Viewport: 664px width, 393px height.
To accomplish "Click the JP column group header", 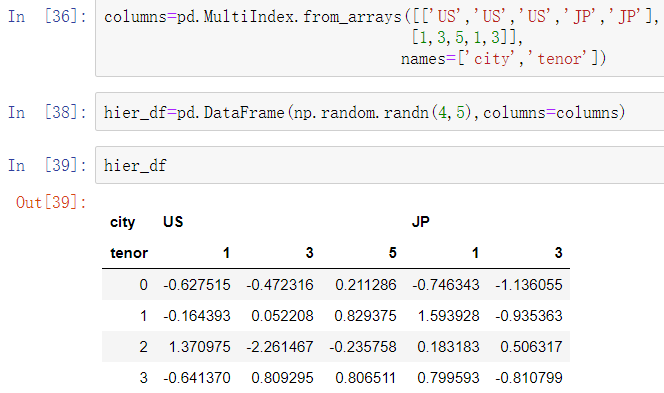I will 421,222.
